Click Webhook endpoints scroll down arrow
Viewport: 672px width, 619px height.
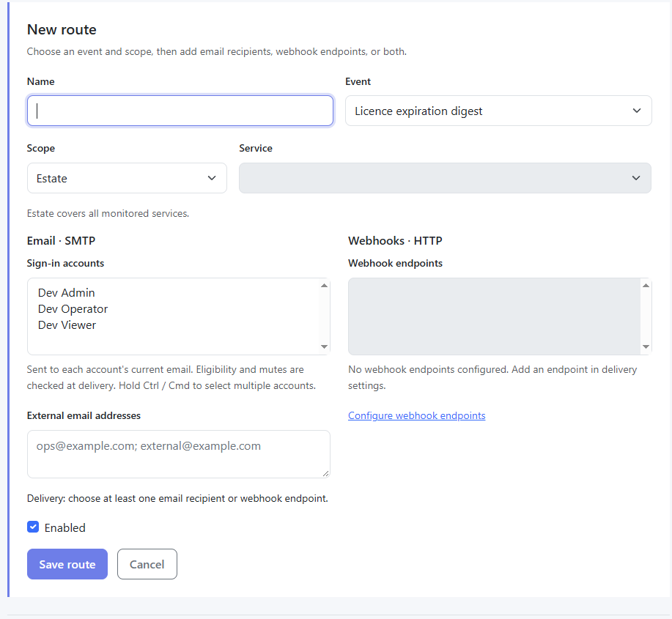click(646, 346)
